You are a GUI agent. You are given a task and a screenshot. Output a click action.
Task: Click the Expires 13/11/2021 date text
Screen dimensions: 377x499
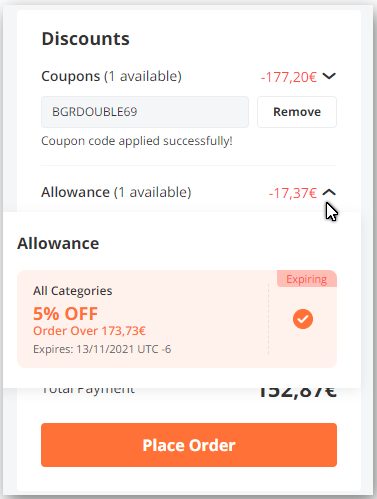point(102,349)
